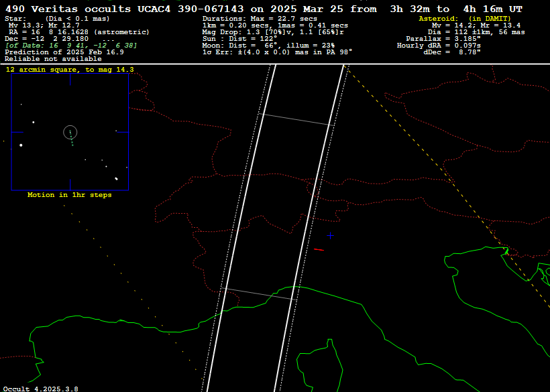Click "Moon: Dist = 66°, illum = 23%"

click(268, 46)
